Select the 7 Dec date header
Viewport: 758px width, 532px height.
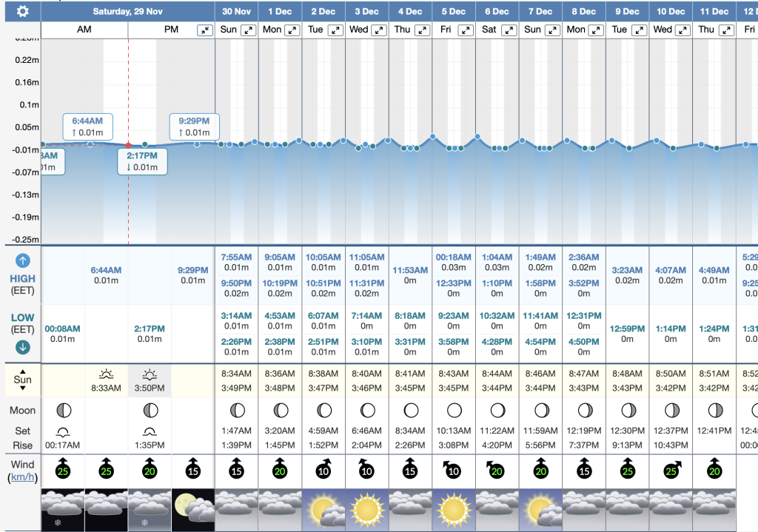(540, 11)
